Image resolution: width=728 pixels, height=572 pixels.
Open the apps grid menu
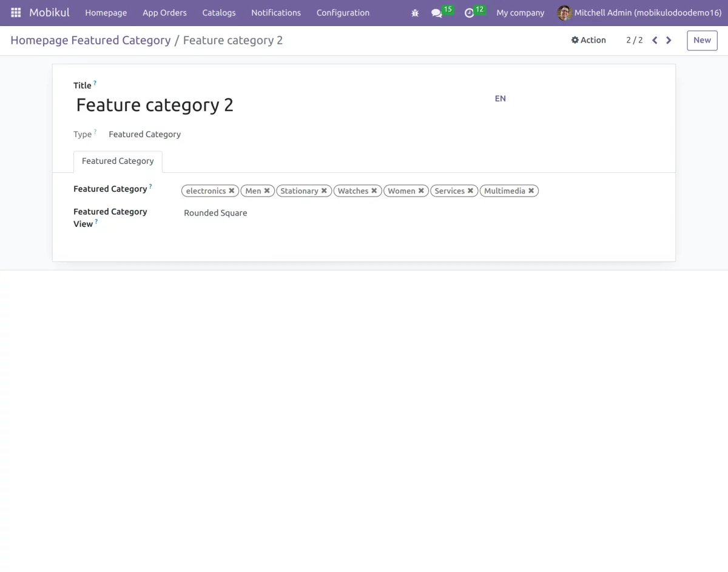pyautogui.click(x=15, y=12)
